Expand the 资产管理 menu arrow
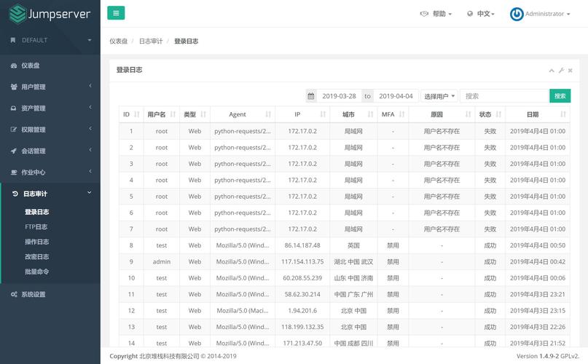 point(90,108)
